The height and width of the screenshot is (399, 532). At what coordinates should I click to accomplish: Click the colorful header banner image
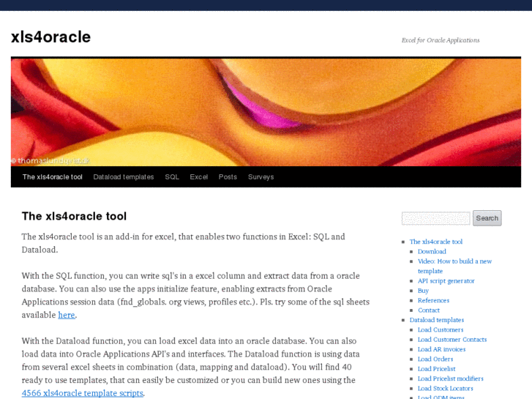[266, 113]
